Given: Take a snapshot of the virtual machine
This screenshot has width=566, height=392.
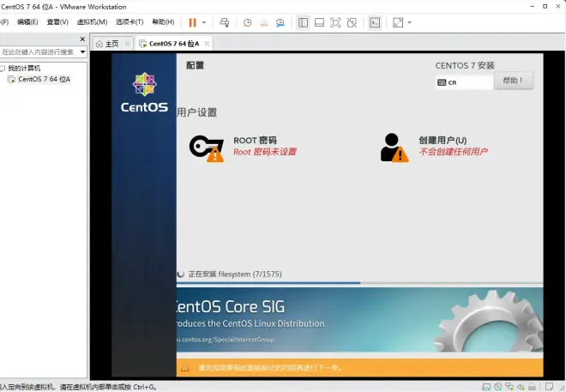Looking at the screenshot, I should (x=247, y=23).
